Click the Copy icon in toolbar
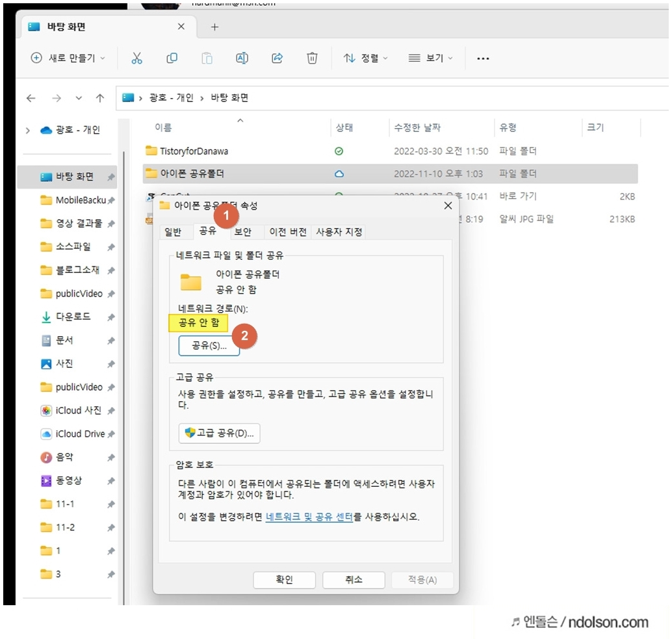 (172, 58)
